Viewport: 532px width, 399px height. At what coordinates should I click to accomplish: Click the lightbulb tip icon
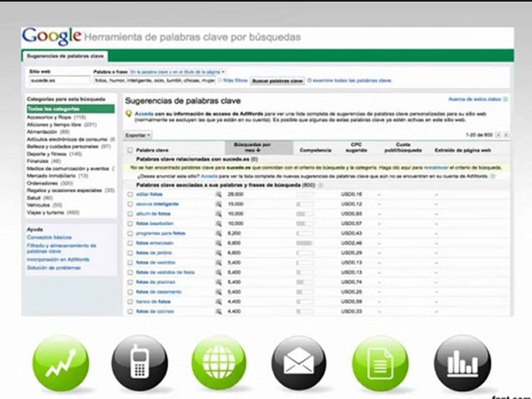click(129, 114)
